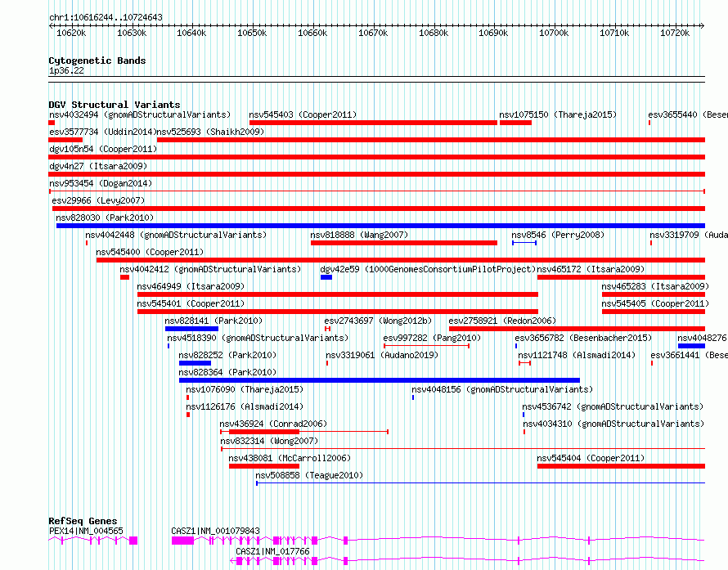Open gene PEX14|NM_004565 label
Screen dimensions: 728x570
[87, 531]
